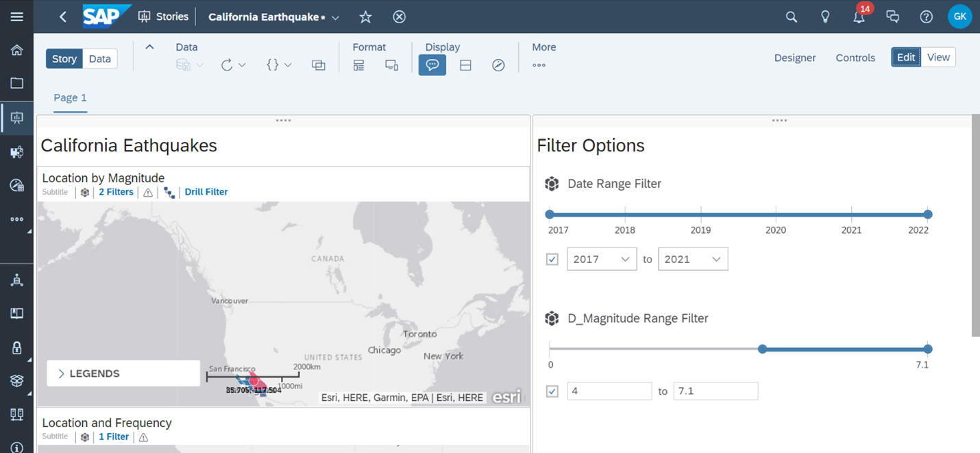Viewport: 980px width, 453px height.
Task: Open the Designer panel
Action: pyautogui.click(x=795, y=58)
